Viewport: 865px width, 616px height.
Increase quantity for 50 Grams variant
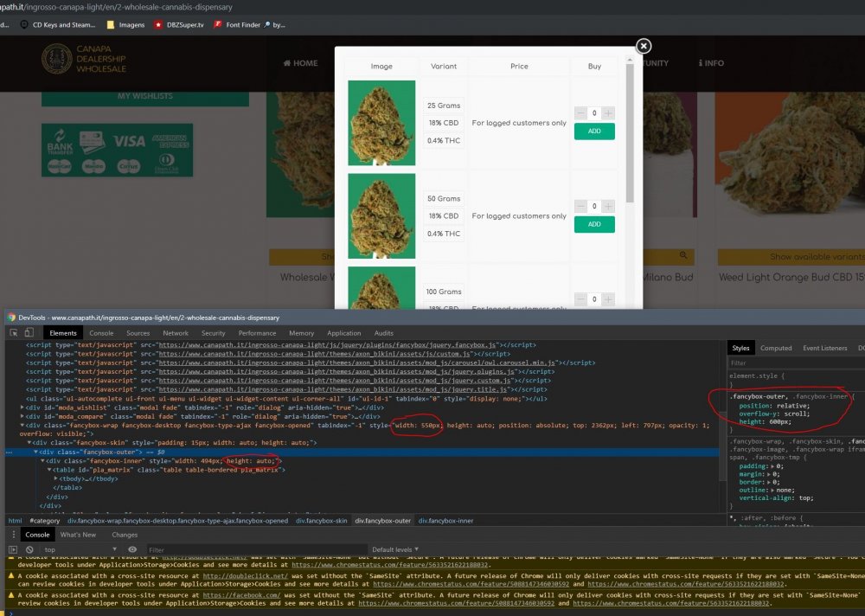tap(608, 206)
